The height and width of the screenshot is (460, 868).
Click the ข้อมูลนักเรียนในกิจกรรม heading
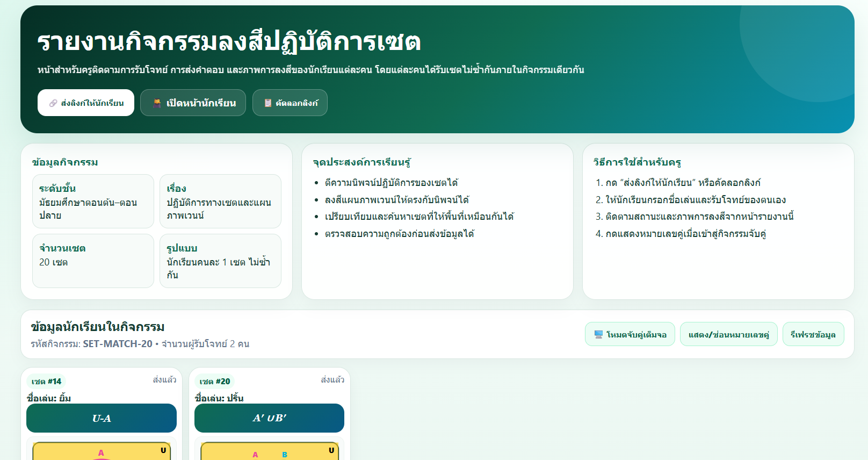pos(98,327)
